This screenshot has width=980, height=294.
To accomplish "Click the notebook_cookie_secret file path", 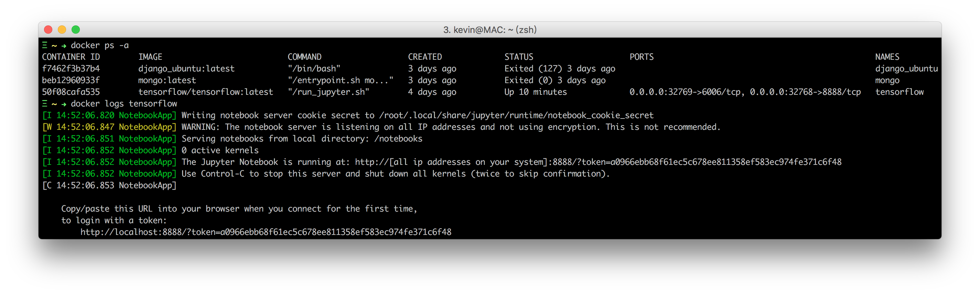I will pos(516,115).
